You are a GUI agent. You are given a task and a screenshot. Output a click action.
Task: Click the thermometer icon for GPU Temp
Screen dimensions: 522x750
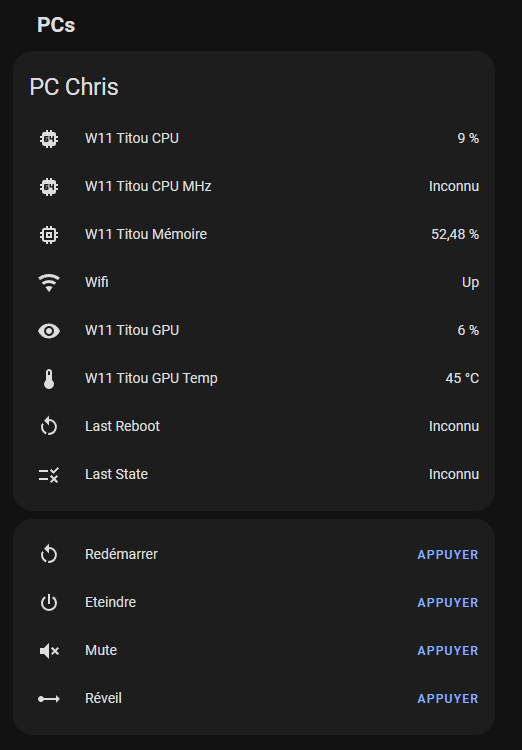click(49, 379)
